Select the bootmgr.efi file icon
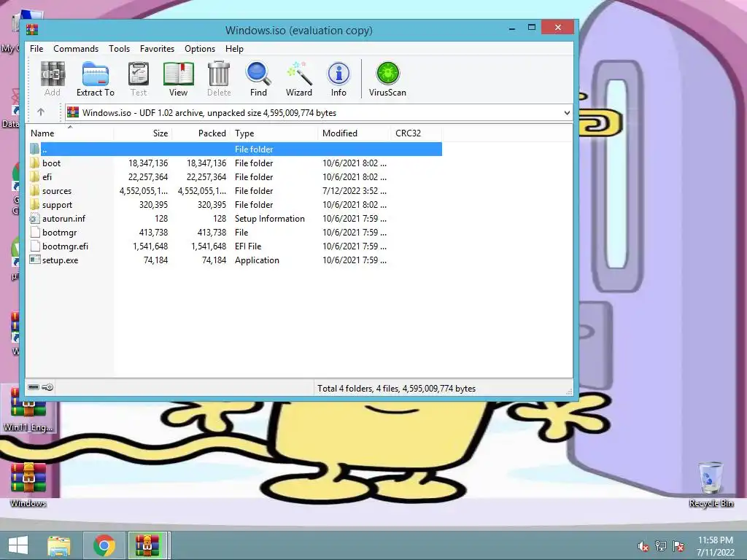Image resolution: width=747 pixels, height=560 pixels. coord(34,246)
